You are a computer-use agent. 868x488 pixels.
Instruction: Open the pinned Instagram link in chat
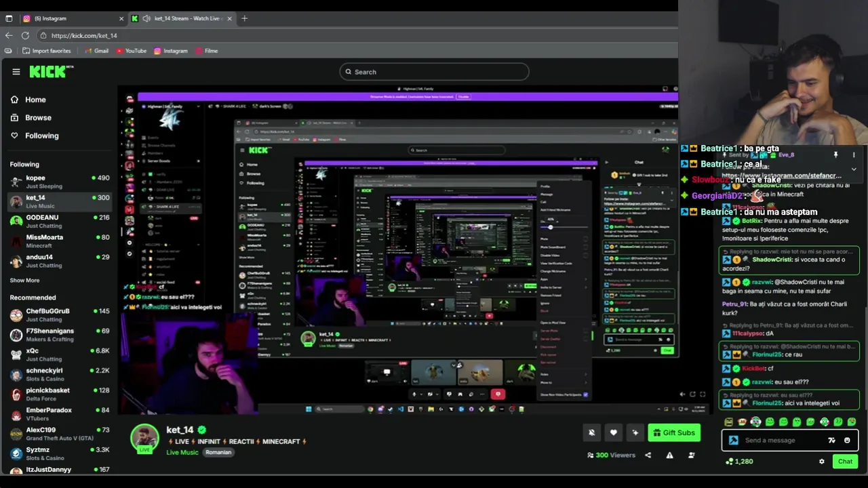point(781,176)
